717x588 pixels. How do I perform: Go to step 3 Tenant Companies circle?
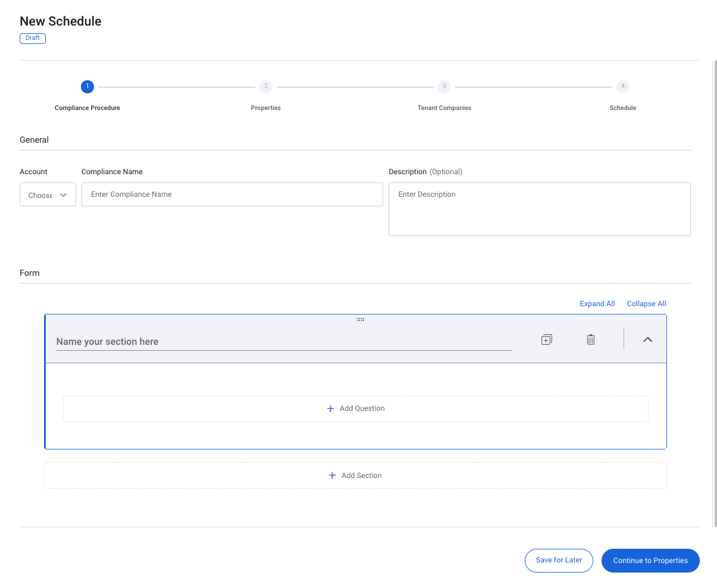[444, 87]
